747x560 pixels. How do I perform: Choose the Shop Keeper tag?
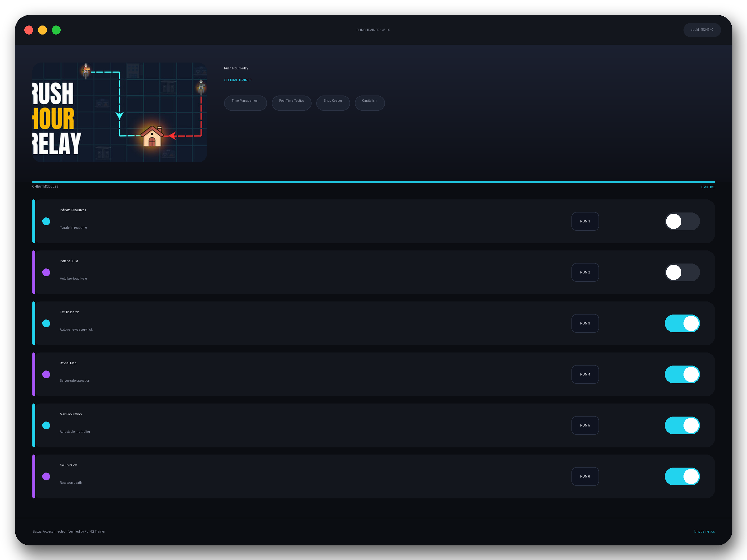click(333, 103)
